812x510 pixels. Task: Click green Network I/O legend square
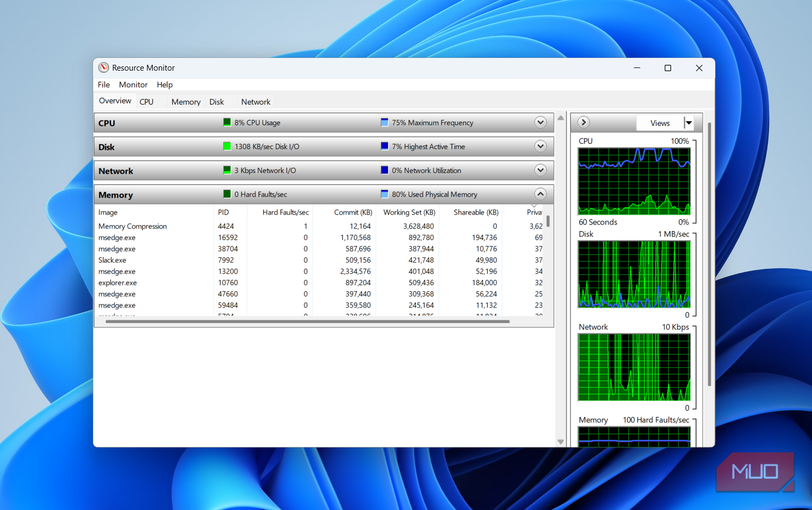click(227, 170)
